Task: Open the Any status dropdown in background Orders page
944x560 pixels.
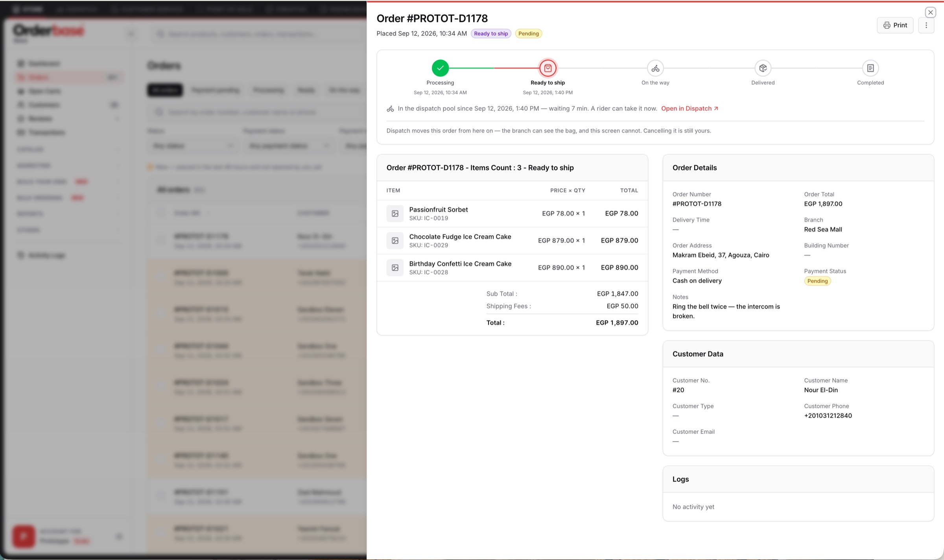Action: click(193, 146)
